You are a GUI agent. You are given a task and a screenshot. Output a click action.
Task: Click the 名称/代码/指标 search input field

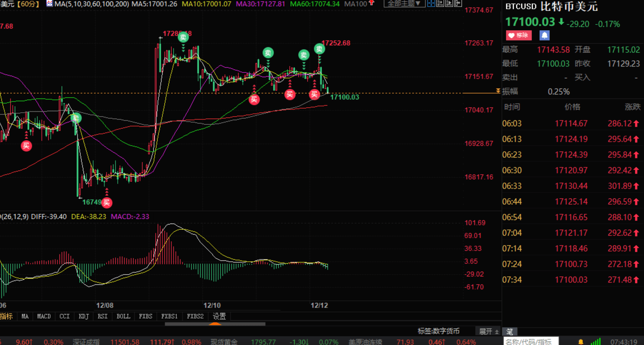530,342
